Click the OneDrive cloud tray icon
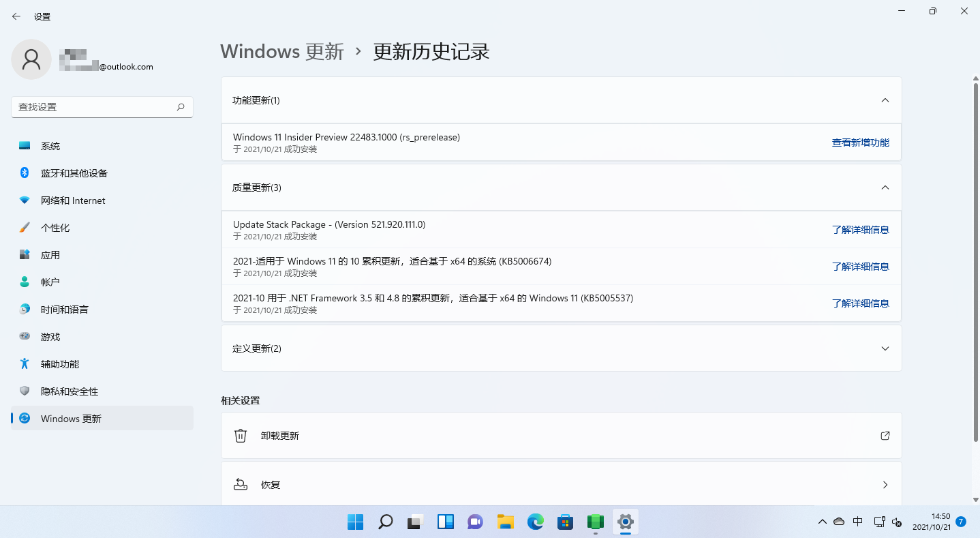The width and height of the screenshot is (980, 538). coord(839,522)
